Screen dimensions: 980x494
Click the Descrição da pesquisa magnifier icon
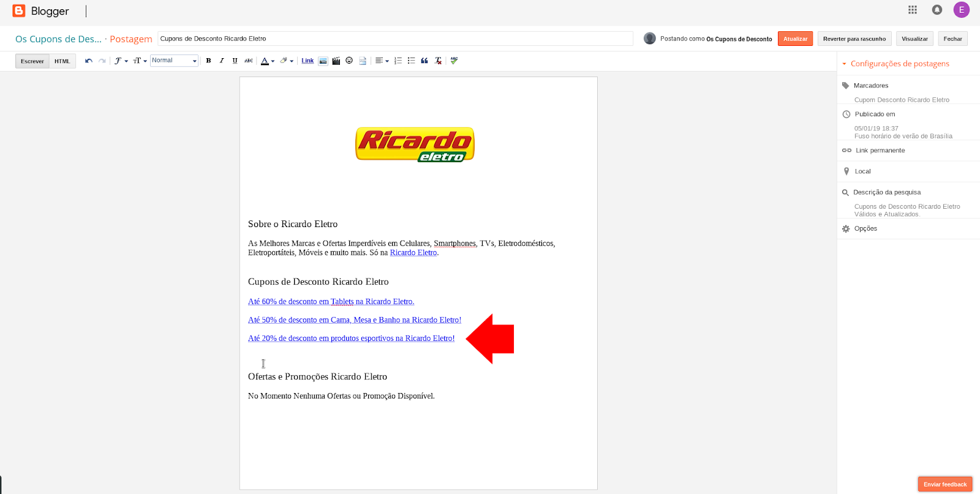[846, 192]
